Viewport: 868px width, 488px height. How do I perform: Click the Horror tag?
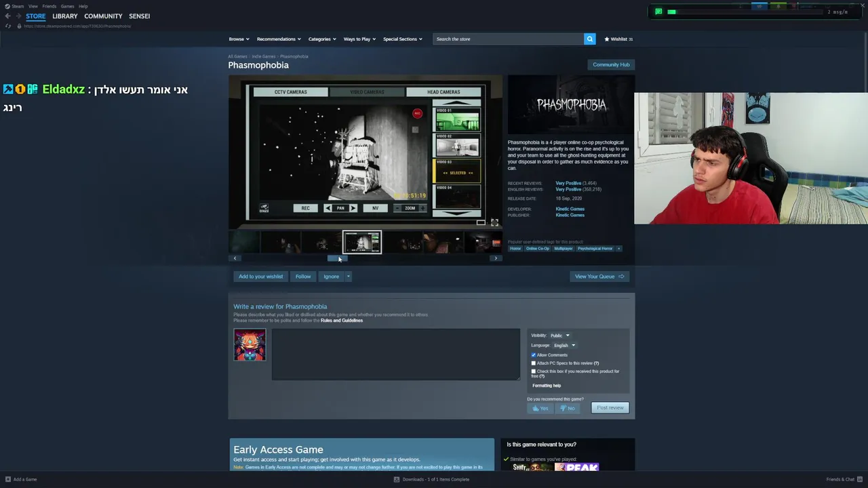pyautogui.click(x=515, y=249)
